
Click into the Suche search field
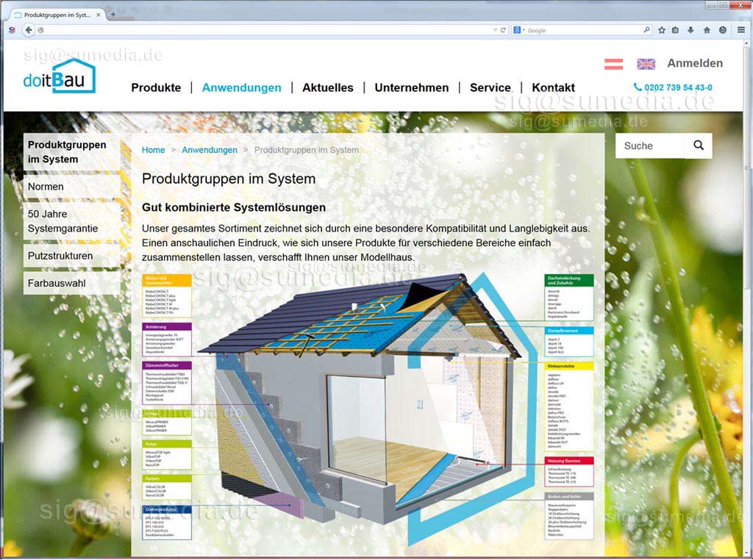649,146
